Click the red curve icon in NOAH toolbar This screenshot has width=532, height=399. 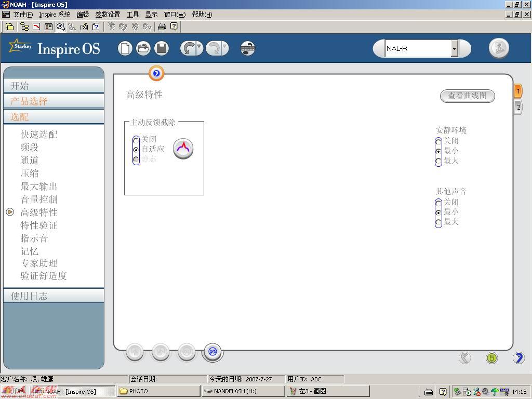coord(36,26)
